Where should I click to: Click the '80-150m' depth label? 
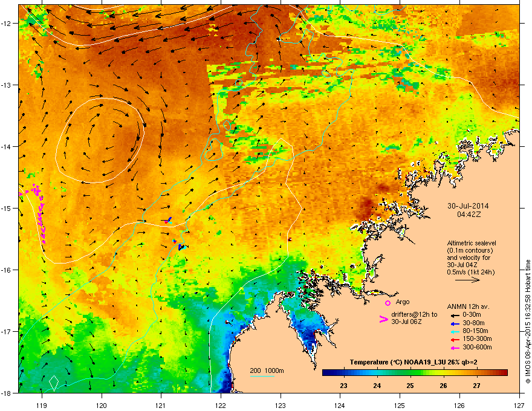click(475, 331)
